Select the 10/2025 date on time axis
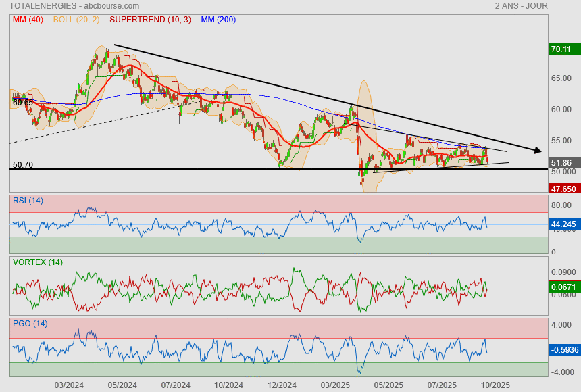Viewport: 581px width, 392px height. coord(495,385)
